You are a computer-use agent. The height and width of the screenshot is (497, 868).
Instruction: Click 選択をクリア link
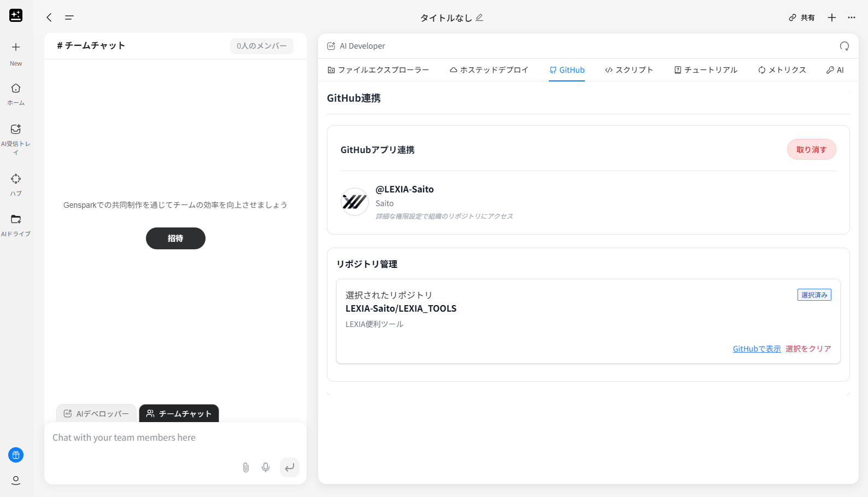click(x=808, y=349)
